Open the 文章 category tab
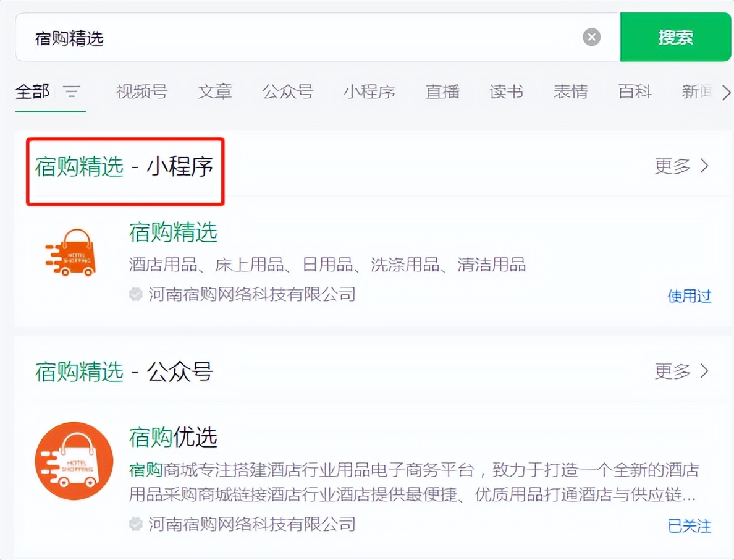The width and height of the screenshot is (734, 560). [214, 90]
